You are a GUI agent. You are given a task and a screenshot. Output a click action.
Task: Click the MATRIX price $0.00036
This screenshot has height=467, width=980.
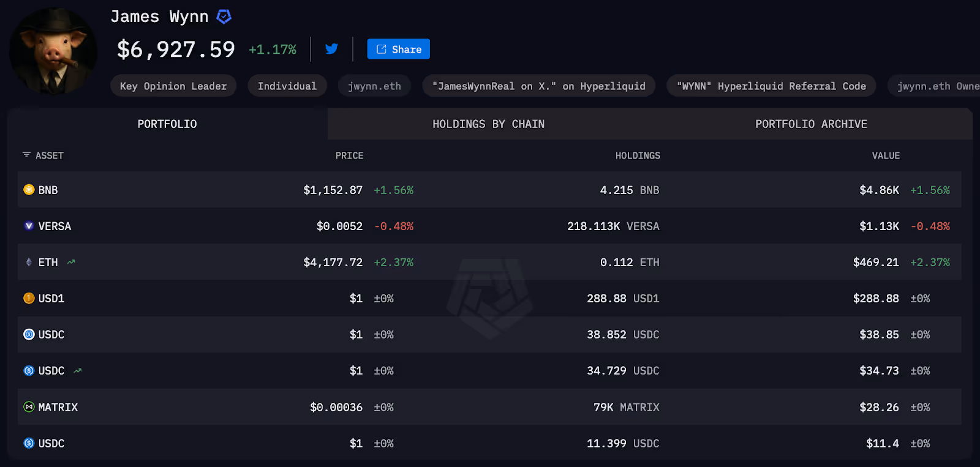click(336, 407)
